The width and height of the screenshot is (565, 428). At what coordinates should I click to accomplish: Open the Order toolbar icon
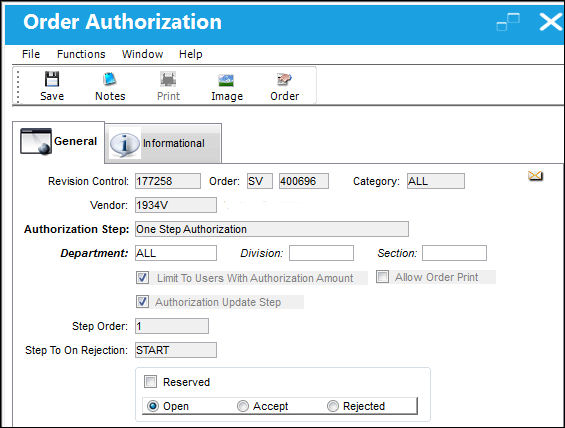284,79
